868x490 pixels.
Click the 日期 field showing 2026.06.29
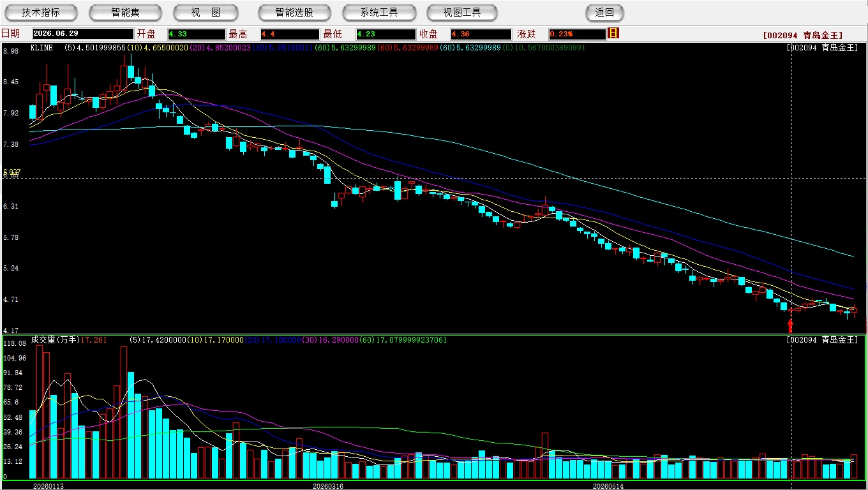point(83,34)
